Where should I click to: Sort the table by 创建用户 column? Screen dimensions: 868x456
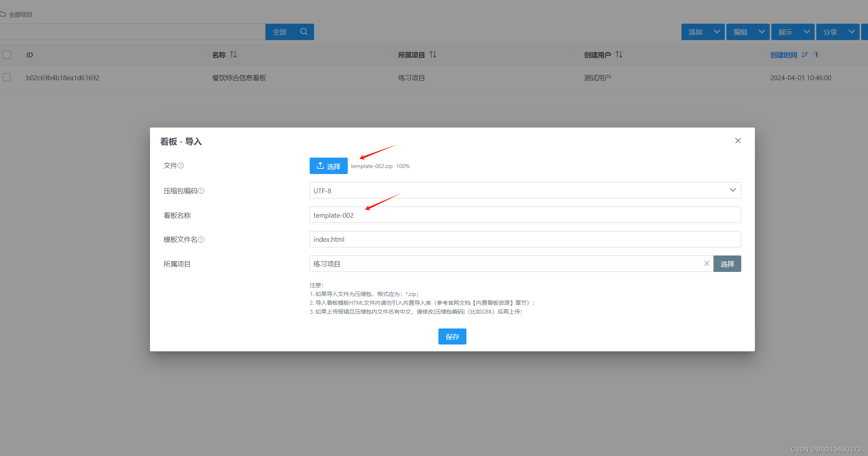coord(619,55)
